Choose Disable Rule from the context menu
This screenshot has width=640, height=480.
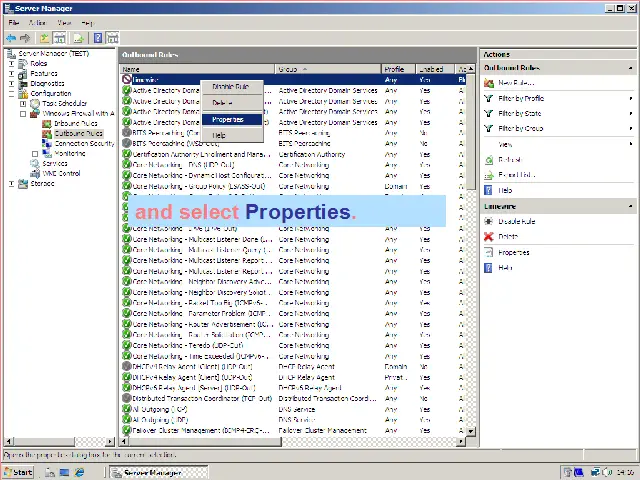pos(232,87)
